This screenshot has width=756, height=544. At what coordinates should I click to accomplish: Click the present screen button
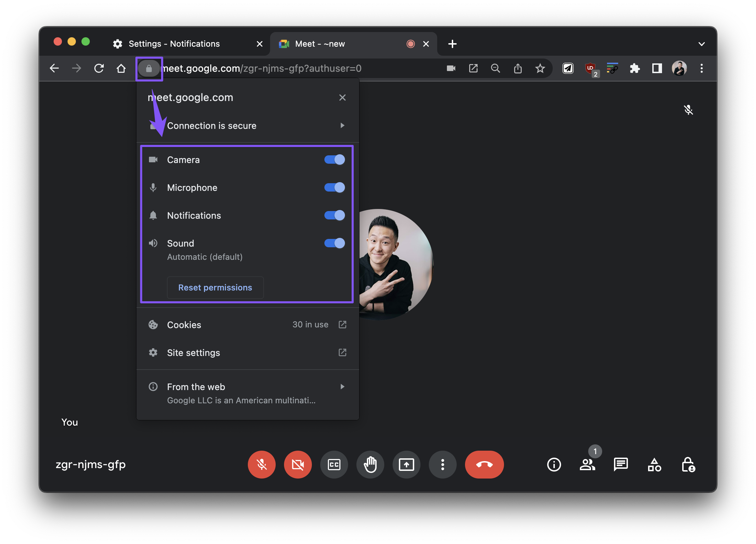[406, 465]
